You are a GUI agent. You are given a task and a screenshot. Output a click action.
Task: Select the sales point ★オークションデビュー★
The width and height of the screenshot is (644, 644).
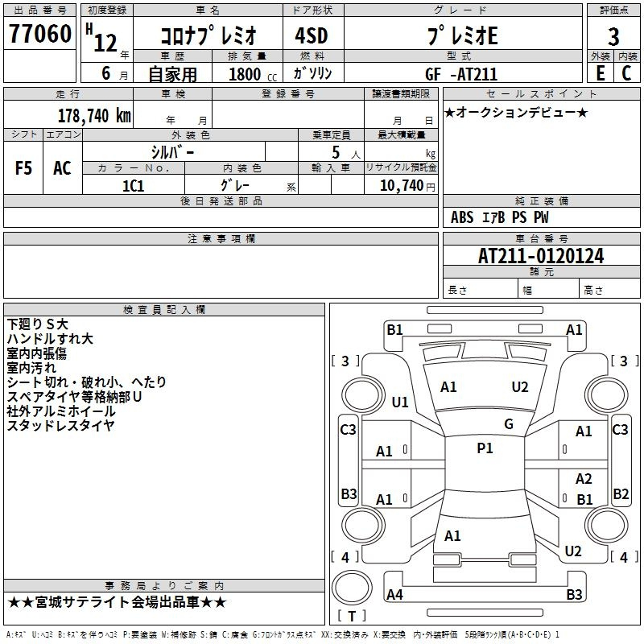pos(516,113)
